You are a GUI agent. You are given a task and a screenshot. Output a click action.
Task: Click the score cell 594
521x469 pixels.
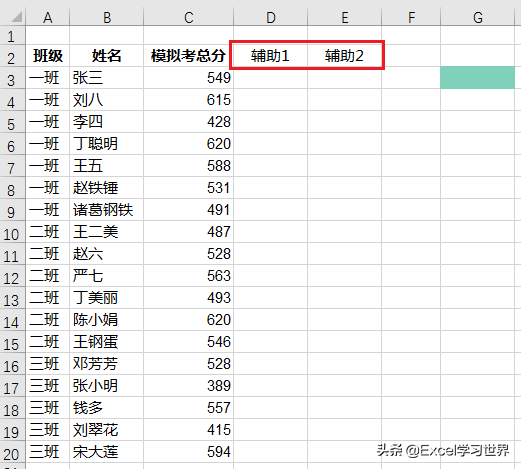coord(189,452)
